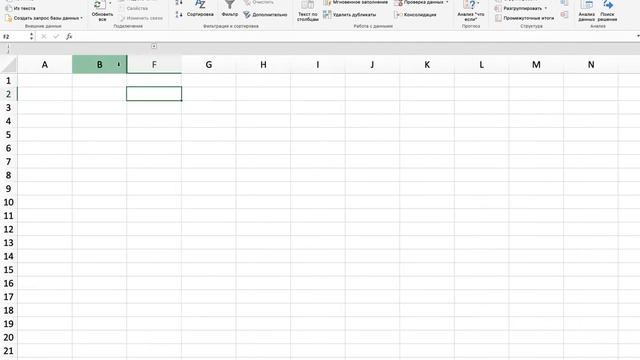Click the fx insert function icon
640x360 pixels.
point(69,36)
